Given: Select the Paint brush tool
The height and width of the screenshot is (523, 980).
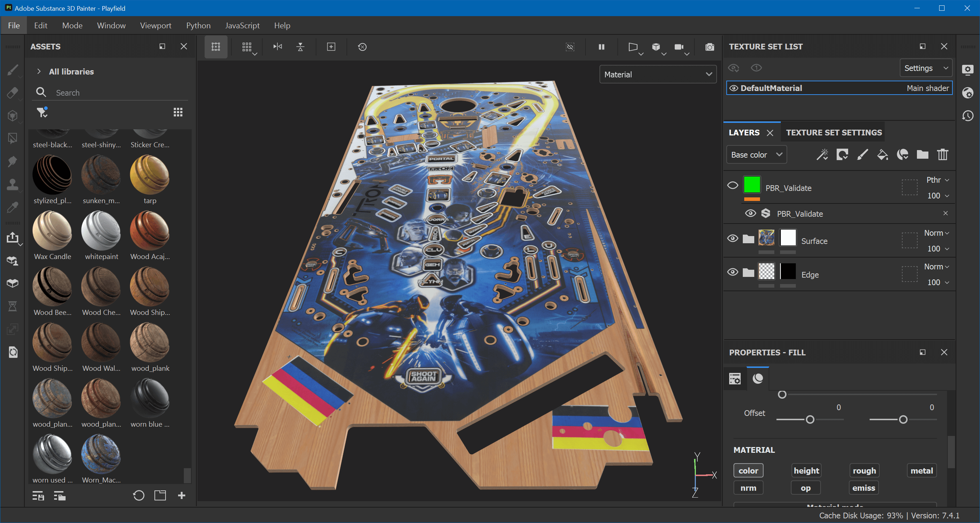Looking at the screenshot, I should point(13,70).
